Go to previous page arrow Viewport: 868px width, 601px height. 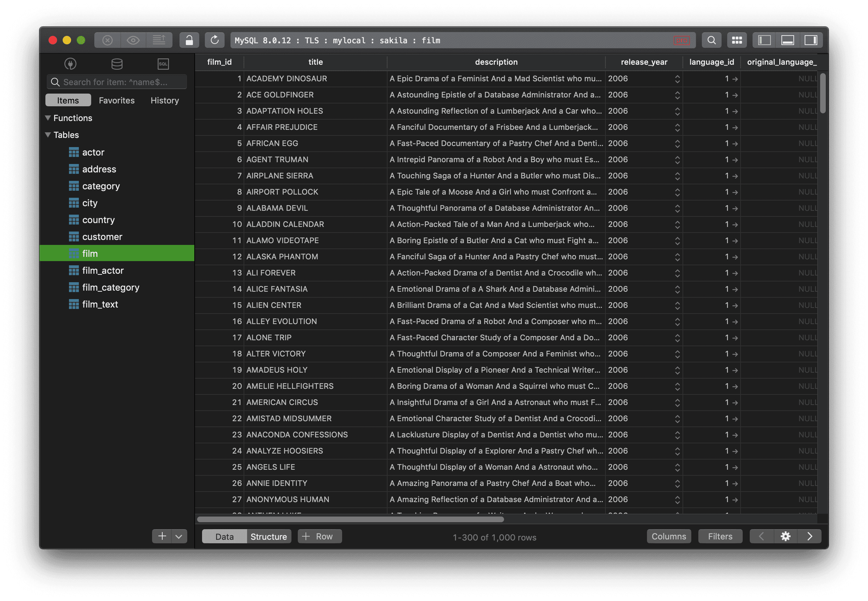(x=761, y=536)
